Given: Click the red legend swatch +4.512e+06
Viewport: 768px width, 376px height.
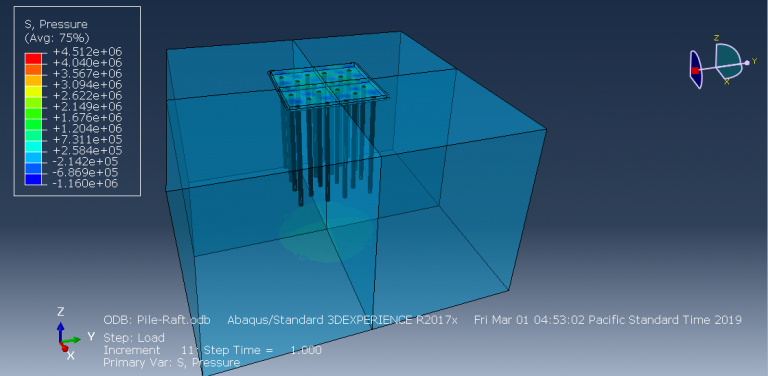Looking at the screenshot, I should coord(33,59).
